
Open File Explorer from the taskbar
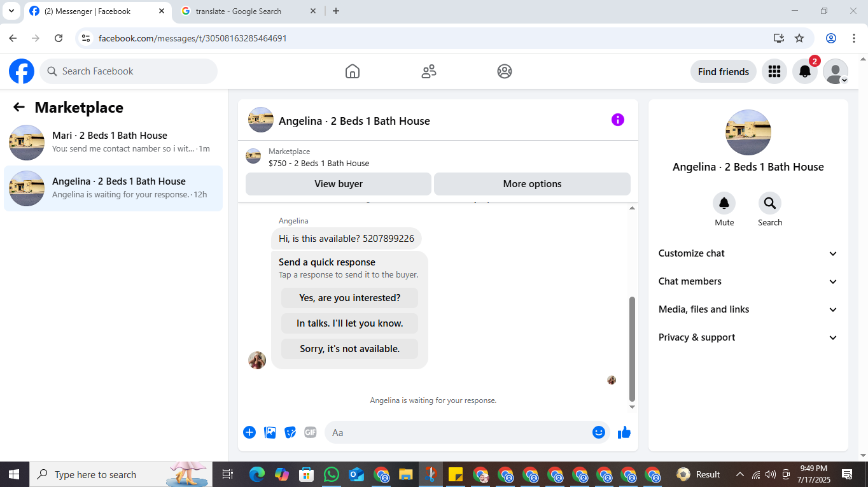point(406,474)
